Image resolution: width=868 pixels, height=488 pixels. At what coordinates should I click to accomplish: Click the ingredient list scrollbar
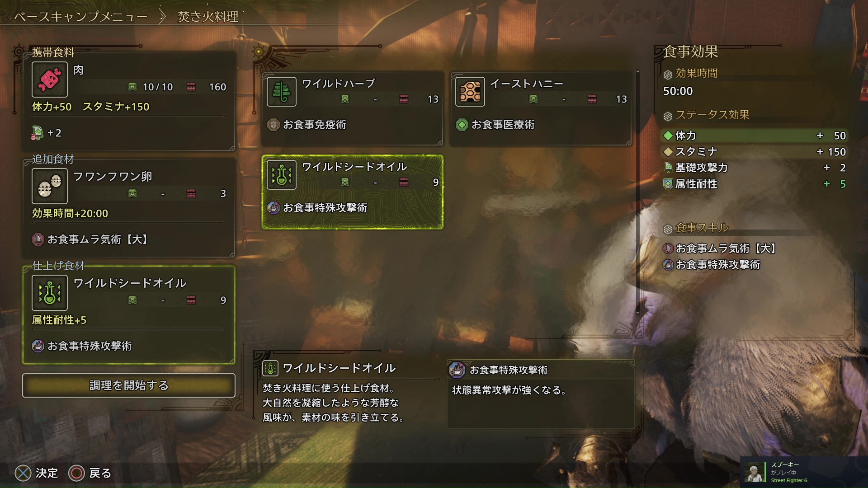coord(638,192)
